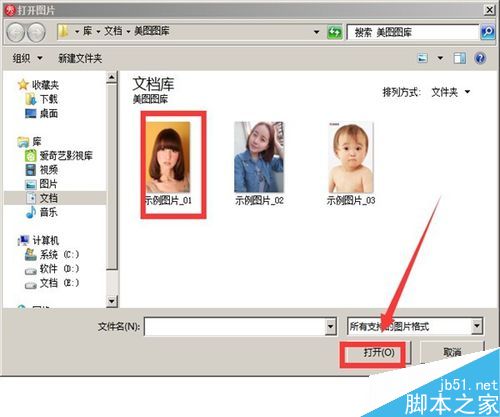Click 文档 segment in address path
Image resolution: width=500 pixels, height=417 pixels.
coord(113,31)
